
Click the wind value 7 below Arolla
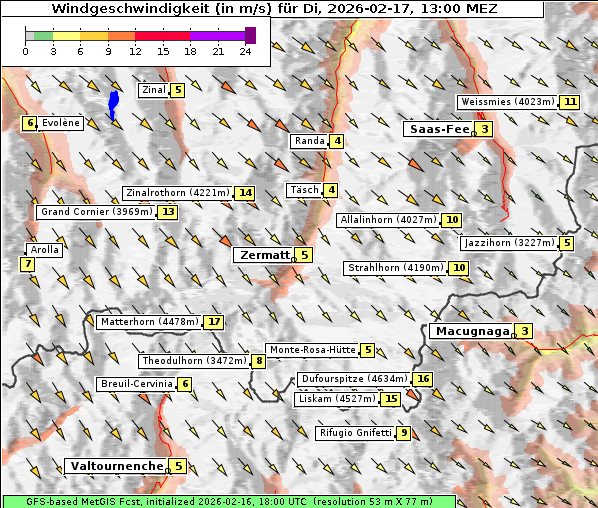tap(27, 264)
